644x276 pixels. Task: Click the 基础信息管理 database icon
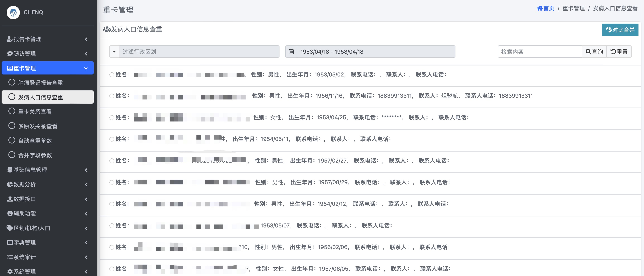tap(10, 170)
